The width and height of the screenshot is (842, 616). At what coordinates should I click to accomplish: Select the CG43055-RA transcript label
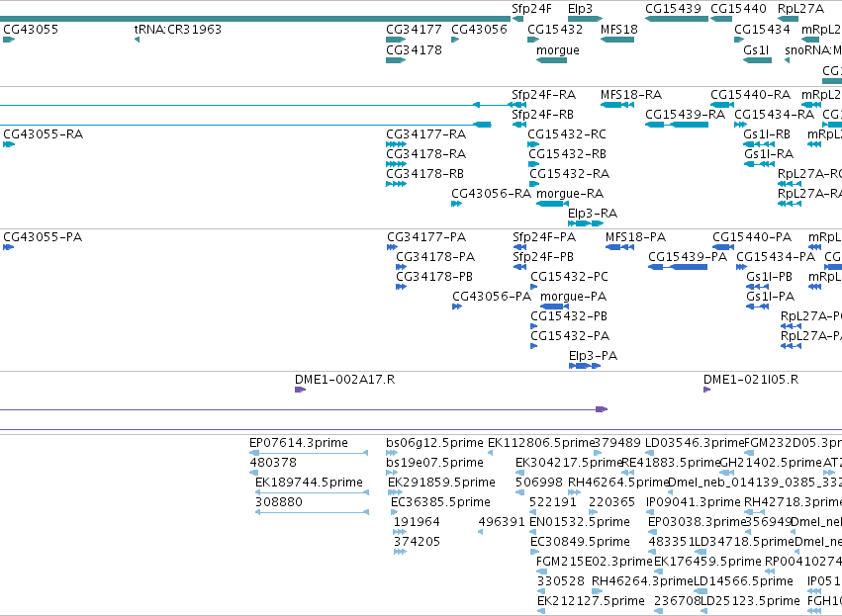(x=43, y=134)
